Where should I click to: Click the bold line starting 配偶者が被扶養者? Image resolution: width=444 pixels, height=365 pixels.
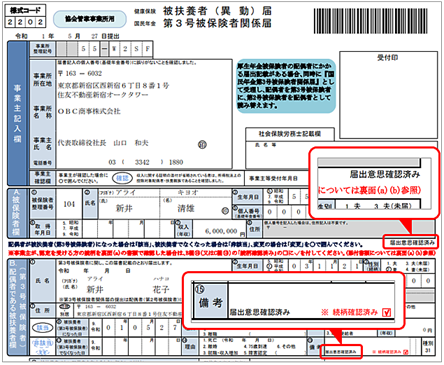pyautogui.click(x=185, y=244)
